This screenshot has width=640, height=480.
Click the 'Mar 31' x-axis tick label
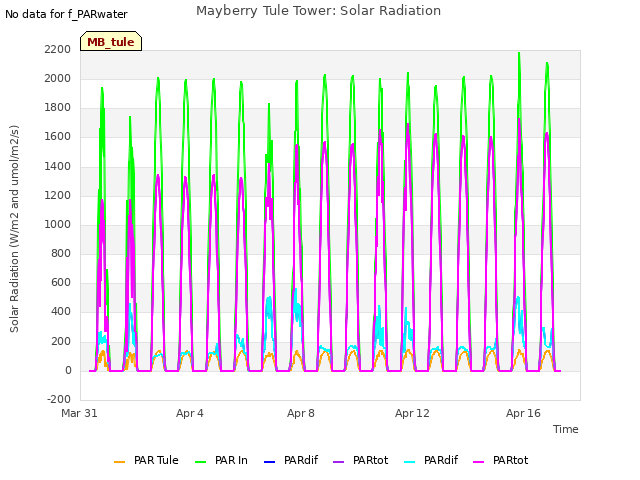[79, 413]
